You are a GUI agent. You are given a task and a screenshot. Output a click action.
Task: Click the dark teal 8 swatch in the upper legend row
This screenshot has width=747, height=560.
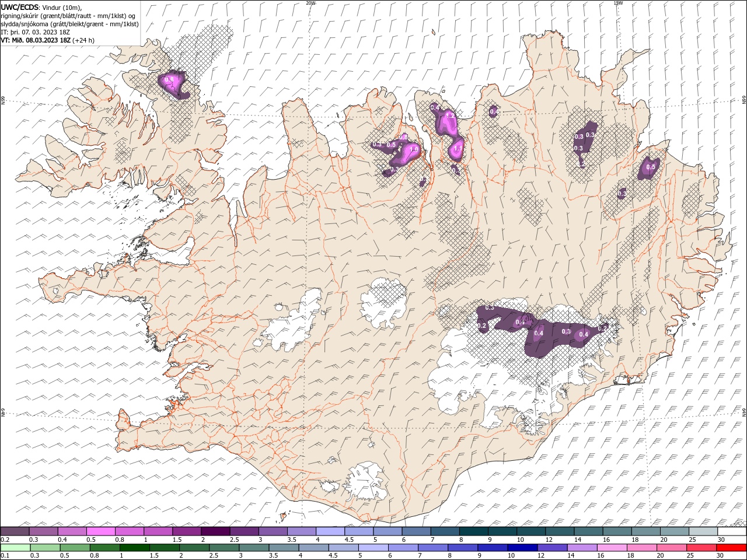pos(473,531)
